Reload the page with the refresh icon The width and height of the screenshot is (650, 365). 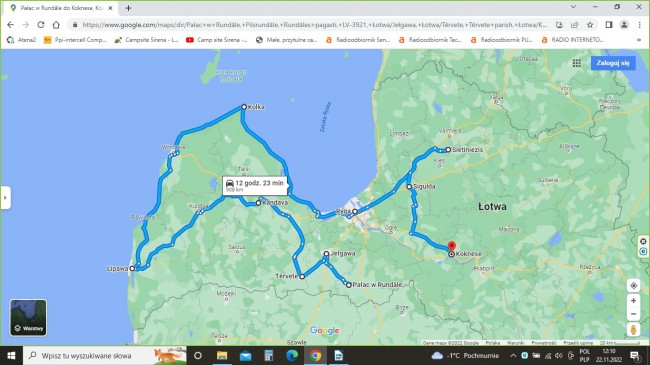41,25
